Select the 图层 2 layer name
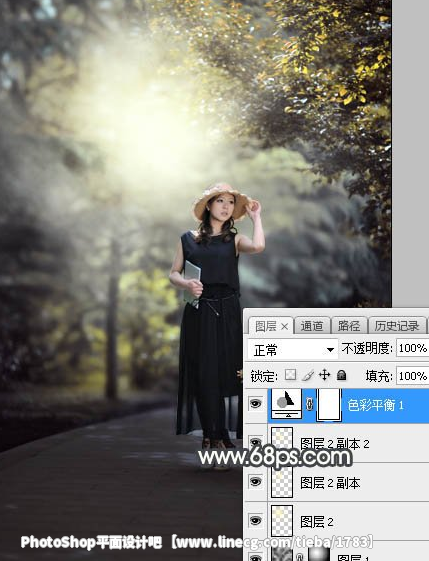 317,522
